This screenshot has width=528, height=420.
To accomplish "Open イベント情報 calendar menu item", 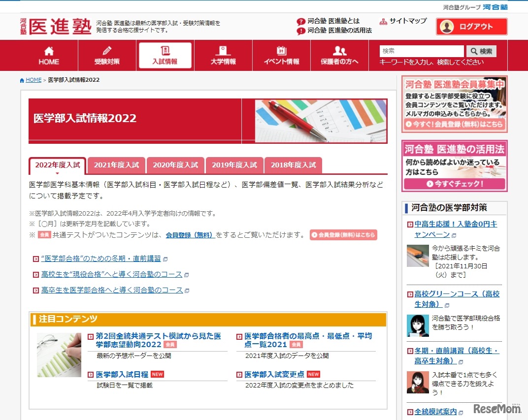I will pyautogui.click(x=282, y=56).
